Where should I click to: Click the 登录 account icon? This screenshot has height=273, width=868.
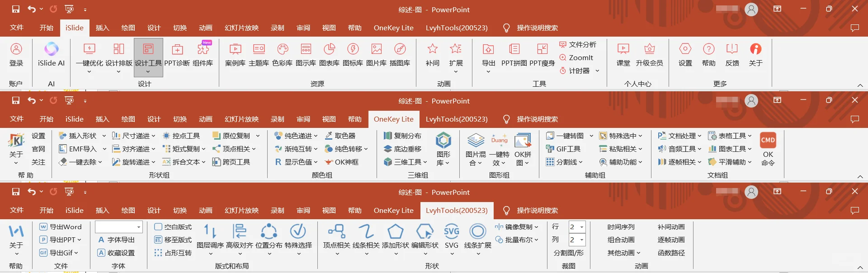16,55
